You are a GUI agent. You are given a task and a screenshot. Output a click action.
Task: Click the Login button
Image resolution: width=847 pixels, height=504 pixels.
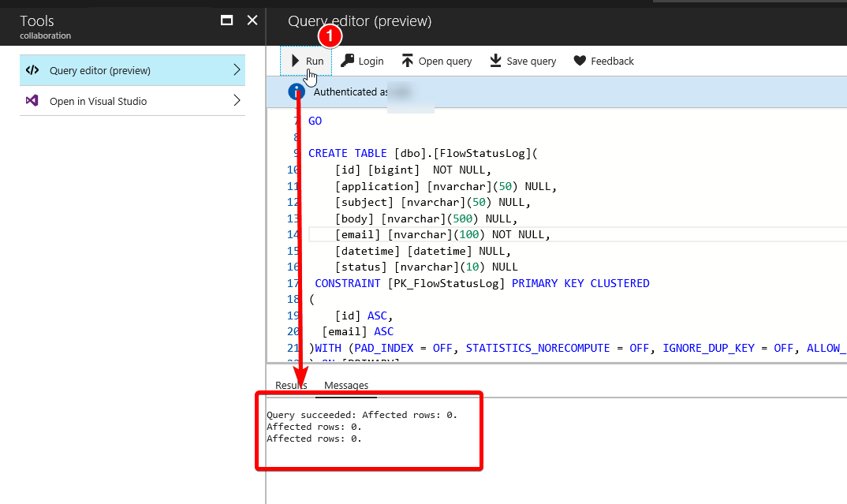(x=362, y=61)
